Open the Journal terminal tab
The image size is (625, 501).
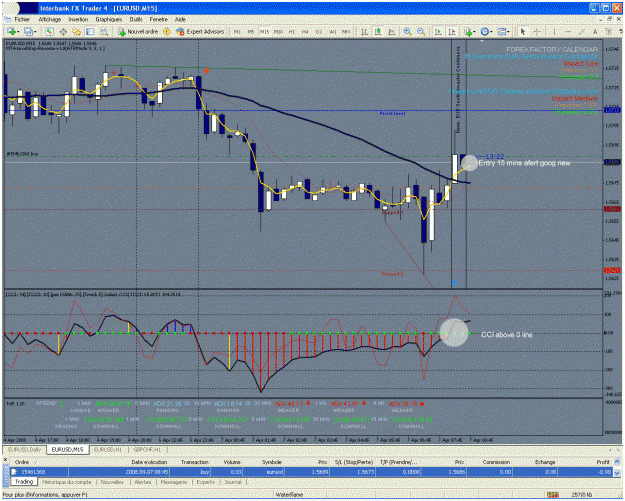click(233, 482)
